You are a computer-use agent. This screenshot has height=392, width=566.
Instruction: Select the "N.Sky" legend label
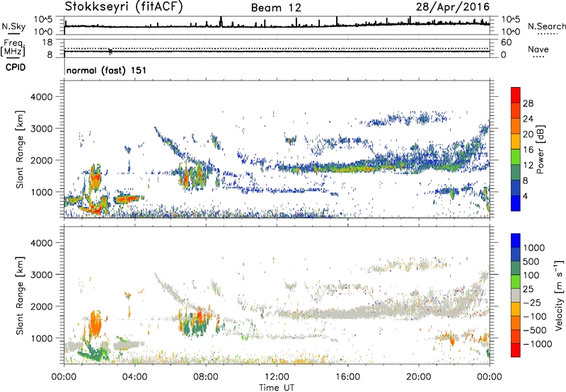[13, 26]
